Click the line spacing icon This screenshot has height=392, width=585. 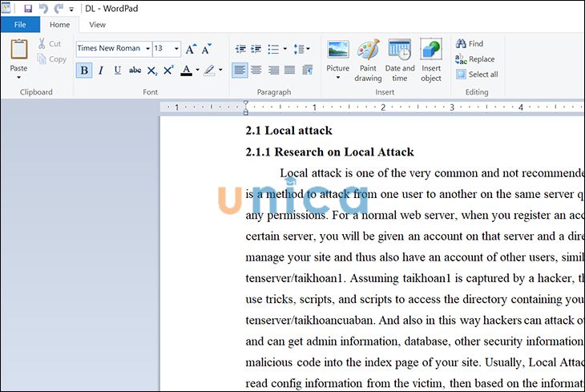[x=299, y=49]
